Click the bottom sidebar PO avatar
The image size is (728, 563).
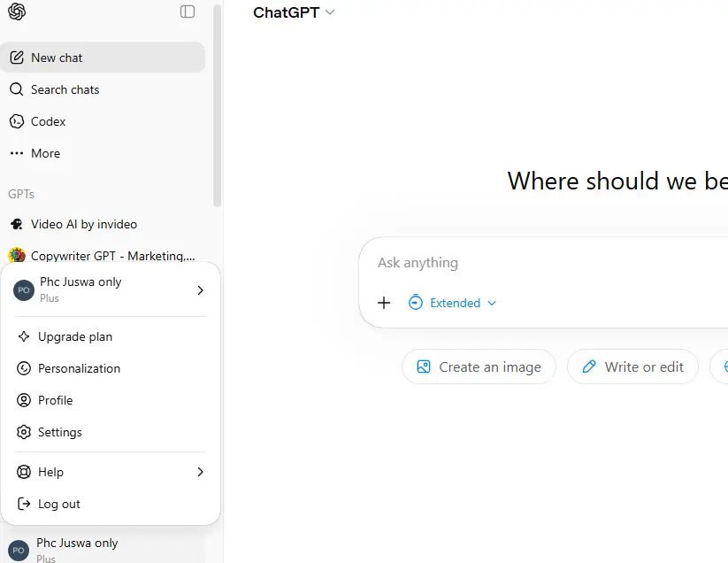[x=19, y=551]
